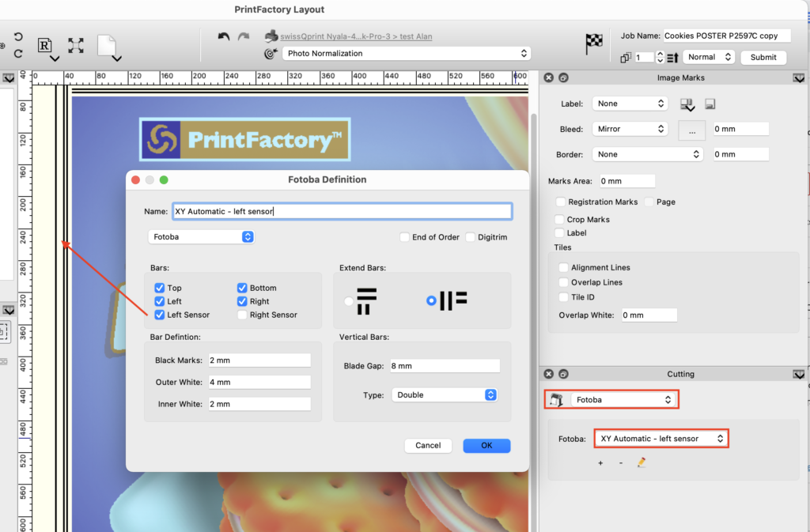Open the Label None dropdown
Screen dimensions: 810x532
[x=630, y=104]
